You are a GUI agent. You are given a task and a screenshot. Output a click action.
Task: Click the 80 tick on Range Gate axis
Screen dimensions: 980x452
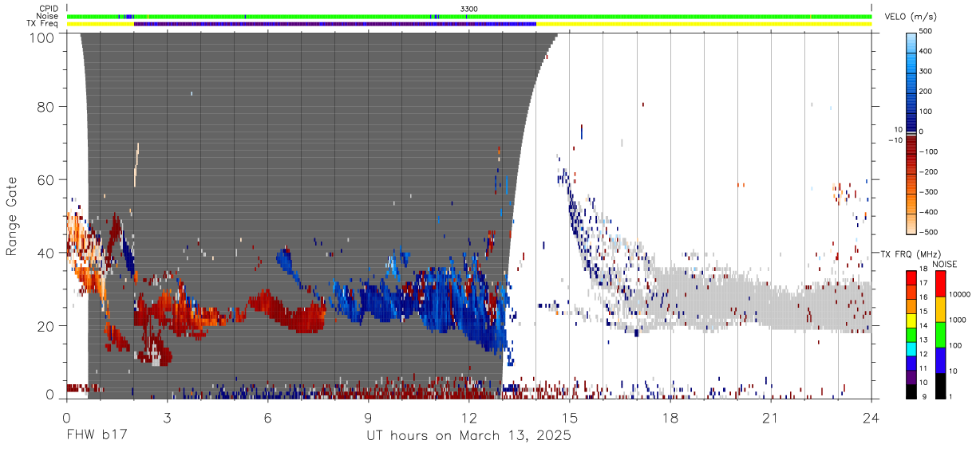(45, 106)
